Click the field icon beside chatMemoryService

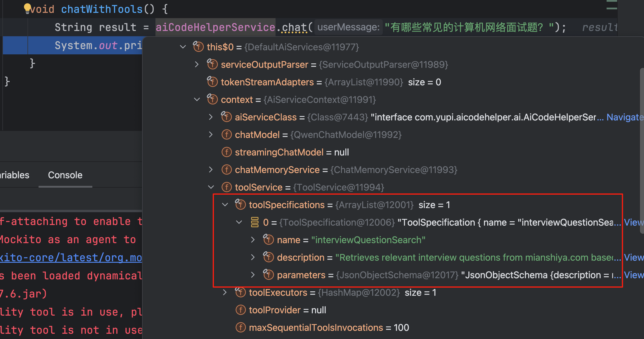click(x=226, y=170)
